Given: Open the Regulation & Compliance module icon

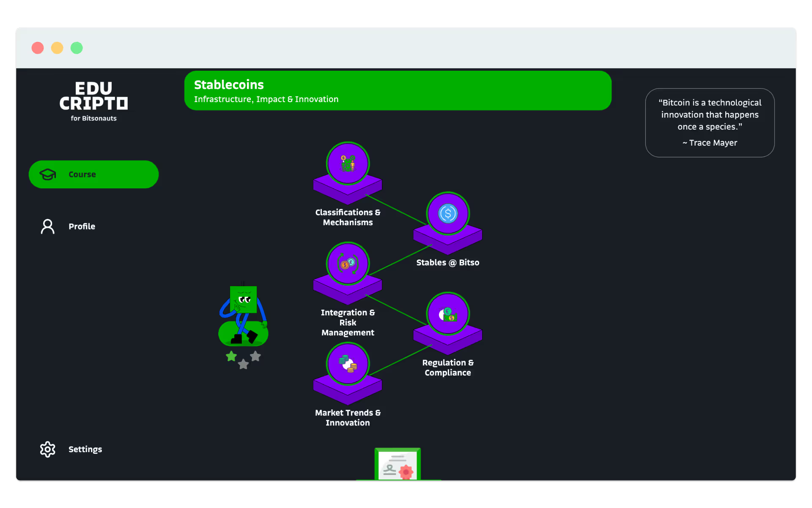Looking at the screenshot, I should coord(448,314).
